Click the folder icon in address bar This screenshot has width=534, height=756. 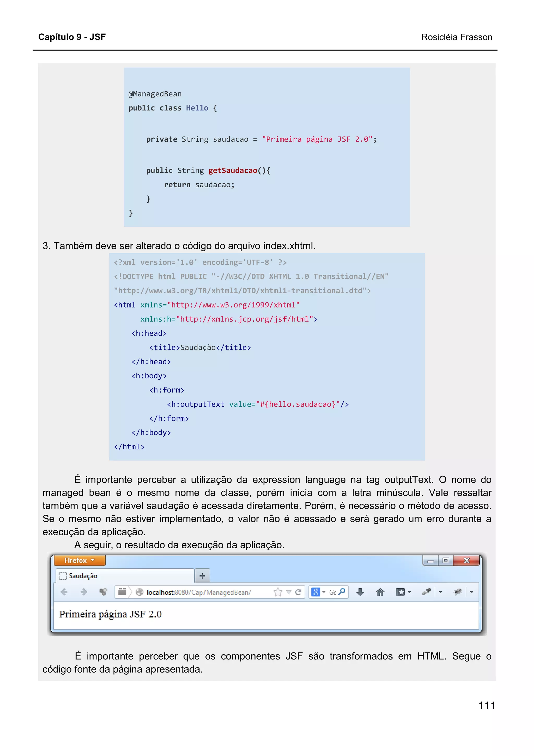point(122,592)
